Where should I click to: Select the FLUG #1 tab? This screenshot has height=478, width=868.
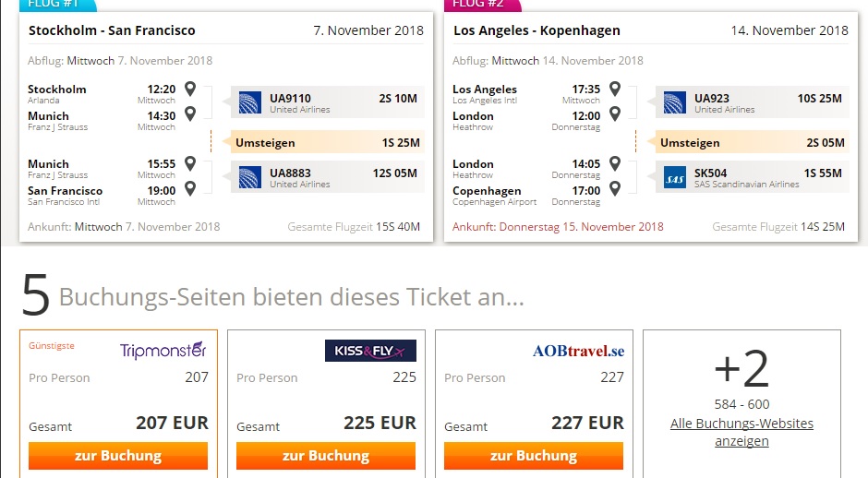[57, 5]
